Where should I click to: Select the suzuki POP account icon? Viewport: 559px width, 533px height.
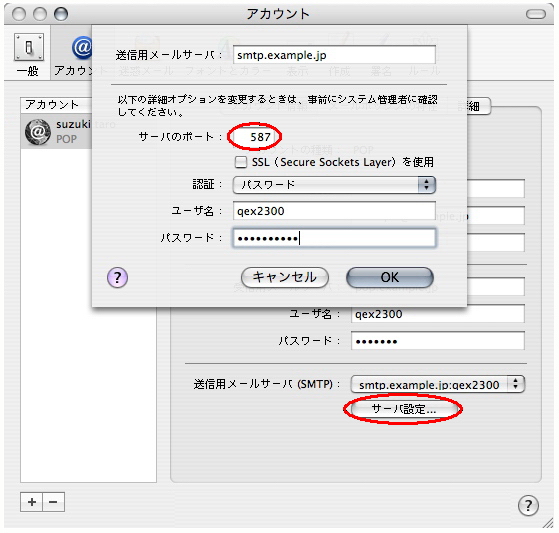click(38, 132)
